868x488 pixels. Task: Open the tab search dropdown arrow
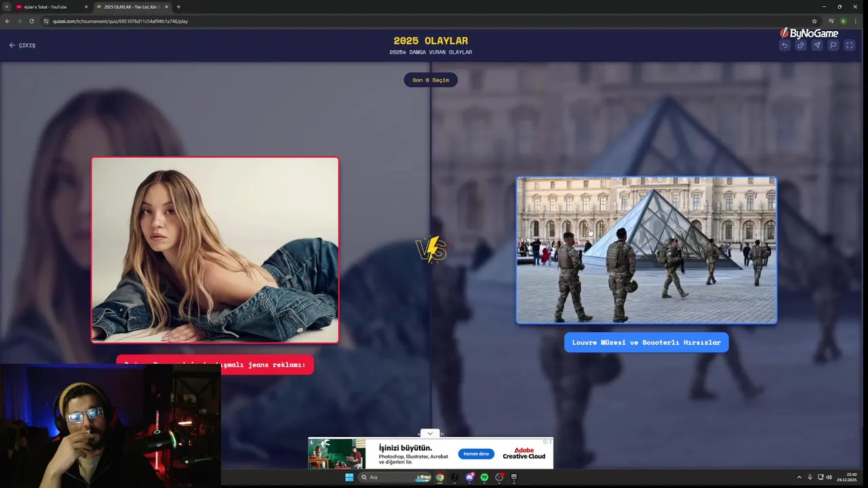(x=6, y=7)
